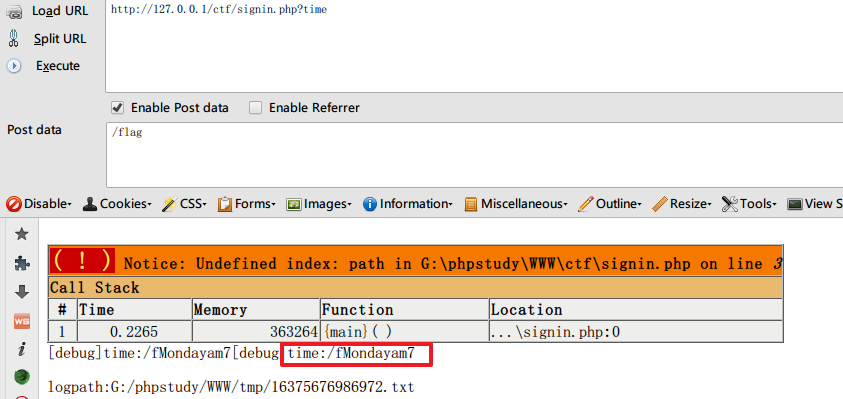
Task: Open the Information toolbar menu
Action: 408,204
